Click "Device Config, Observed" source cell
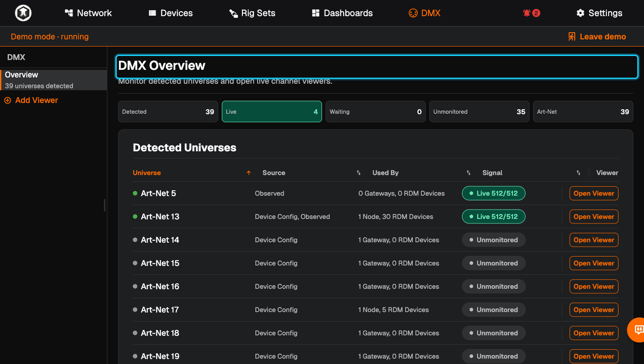Image resolution: width=644 pixels, height=364 pixels. pyautogui.click(x=292, y=217)
